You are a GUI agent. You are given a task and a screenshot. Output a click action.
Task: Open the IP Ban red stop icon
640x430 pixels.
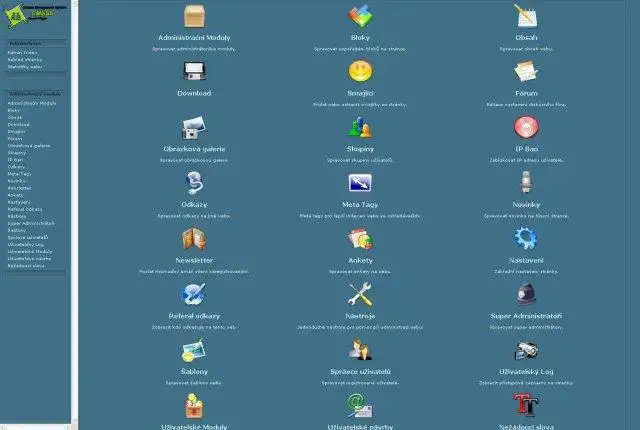tap(526, 127)
